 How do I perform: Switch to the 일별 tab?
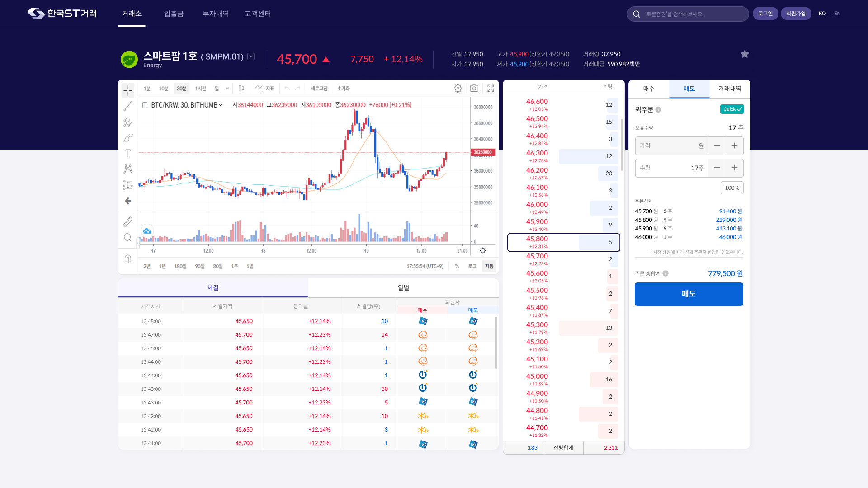pyautogui.click(x=403, y=288)
